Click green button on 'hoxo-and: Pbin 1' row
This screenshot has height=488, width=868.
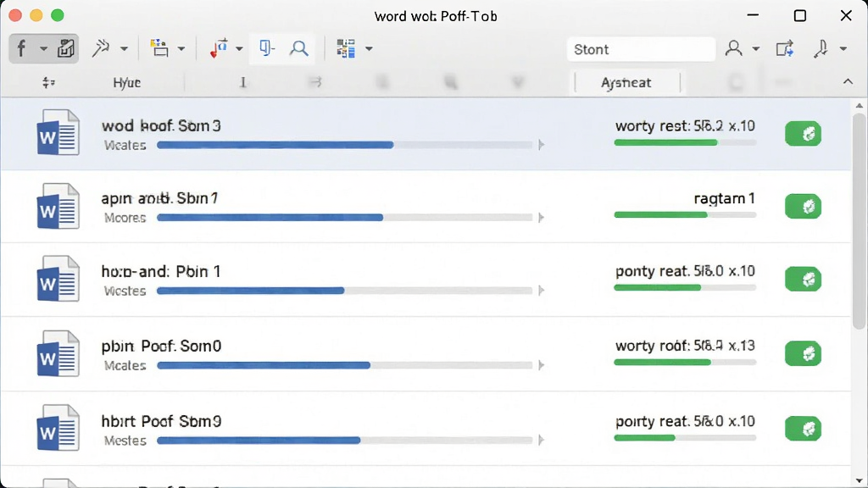click(x=803, y=280)
